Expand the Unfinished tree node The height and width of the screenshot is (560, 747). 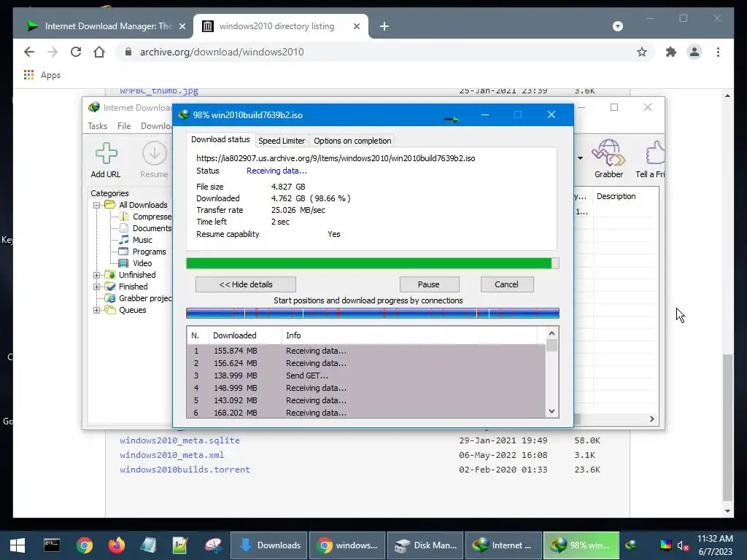[97, 275]
